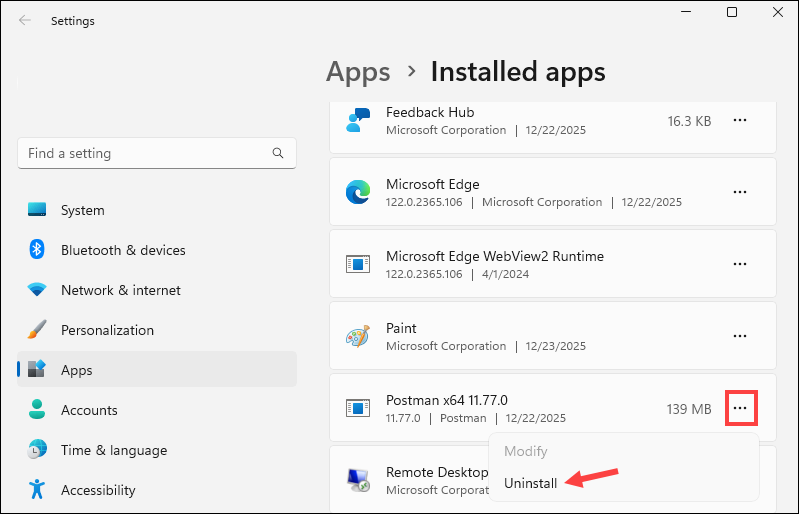Choose Uninstall from the Postman menu
Image resolution: width=799 pixels, height=514 pixels.
530,483
